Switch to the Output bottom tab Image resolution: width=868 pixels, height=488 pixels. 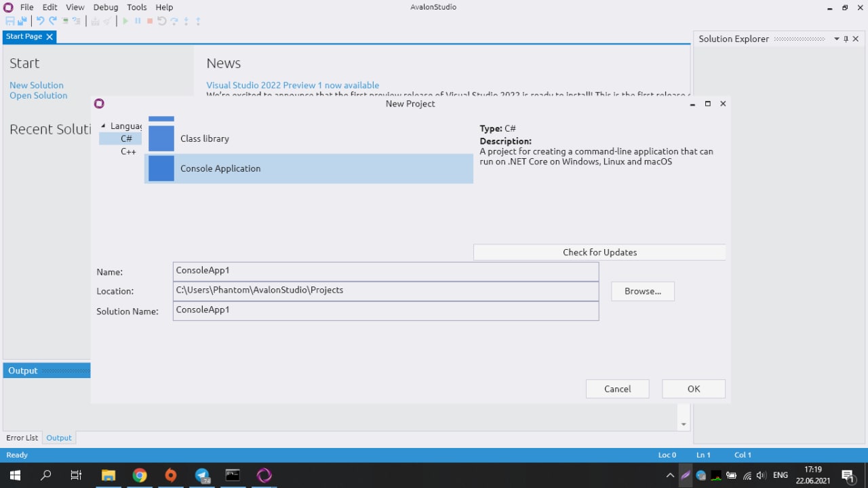[x=59, y=438]
